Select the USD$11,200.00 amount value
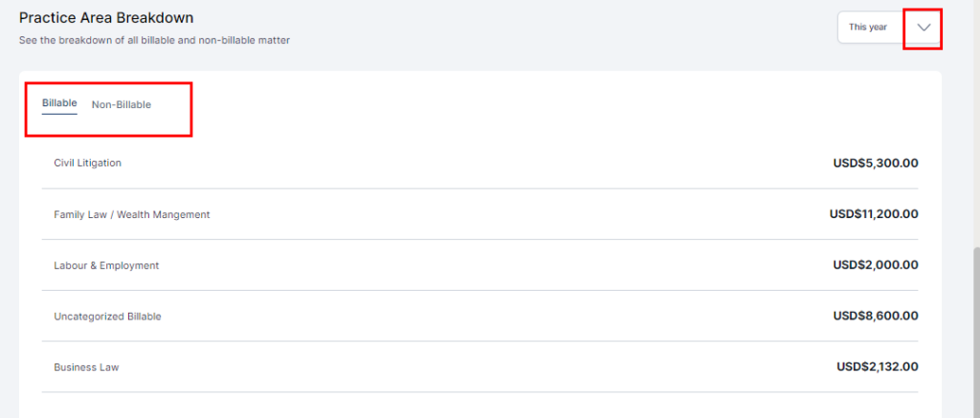The height and width of the screenshot is (418, 980). click(x=874, y=214)
